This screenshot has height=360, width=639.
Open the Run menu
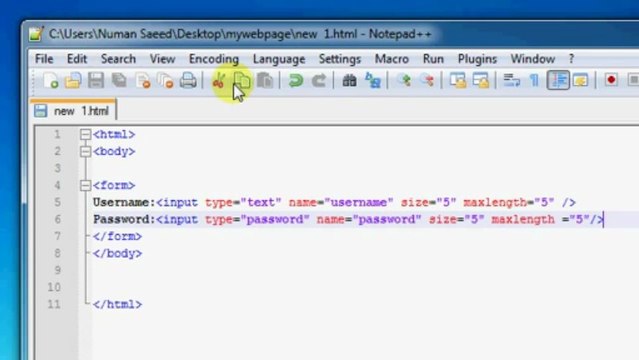click(433, 59)
